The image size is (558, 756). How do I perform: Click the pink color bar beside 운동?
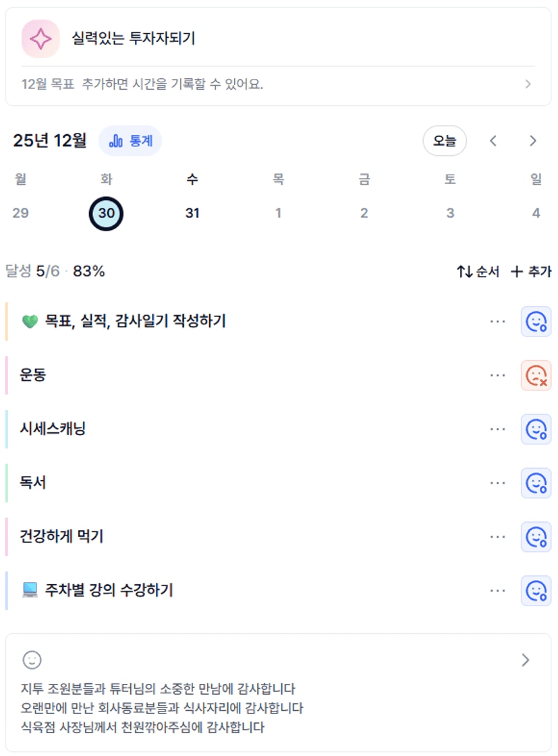pyautogui.click(x=7, y=376)
